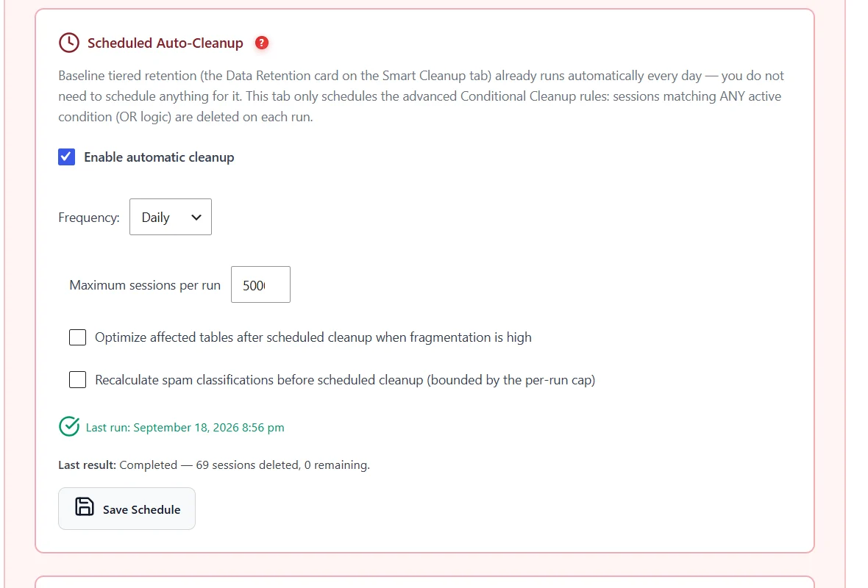This screenshot has height=588, width=868.
Task: Save the cleanup schedule
Action: point(127,509)
